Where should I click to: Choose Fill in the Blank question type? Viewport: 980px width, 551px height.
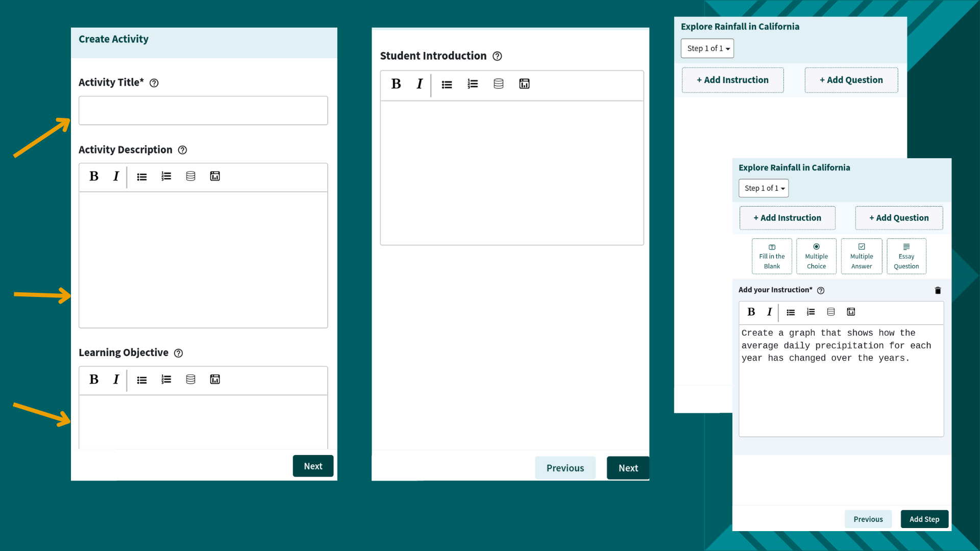(x=772, y=256)
